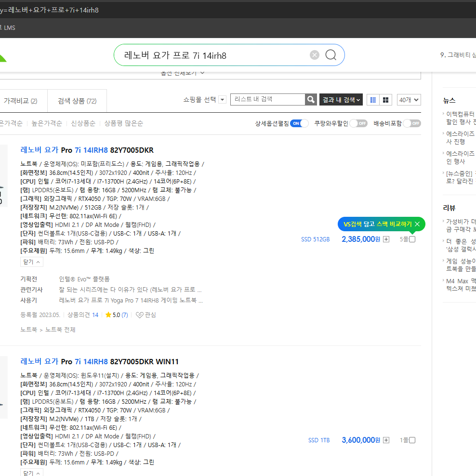
Task: Enable the 배송비포함 toggle
Action: point(411,123)
